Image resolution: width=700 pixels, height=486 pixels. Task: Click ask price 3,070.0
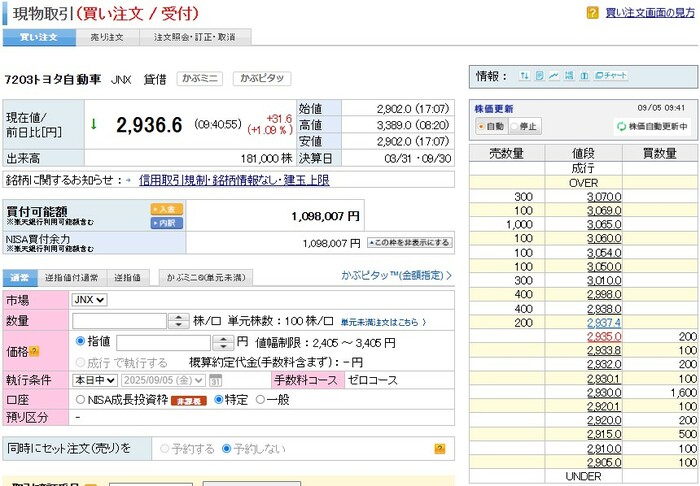point(604,197)
